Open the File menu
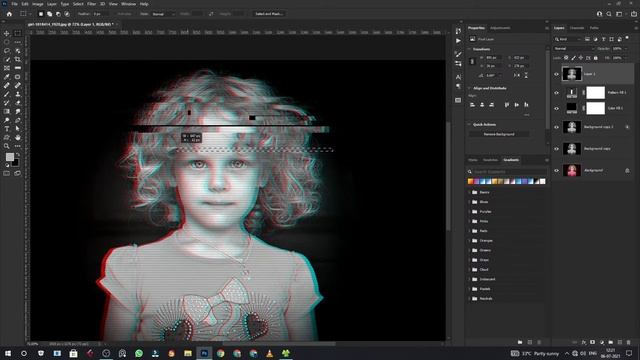Screen dimensions: 640x360 14,4
